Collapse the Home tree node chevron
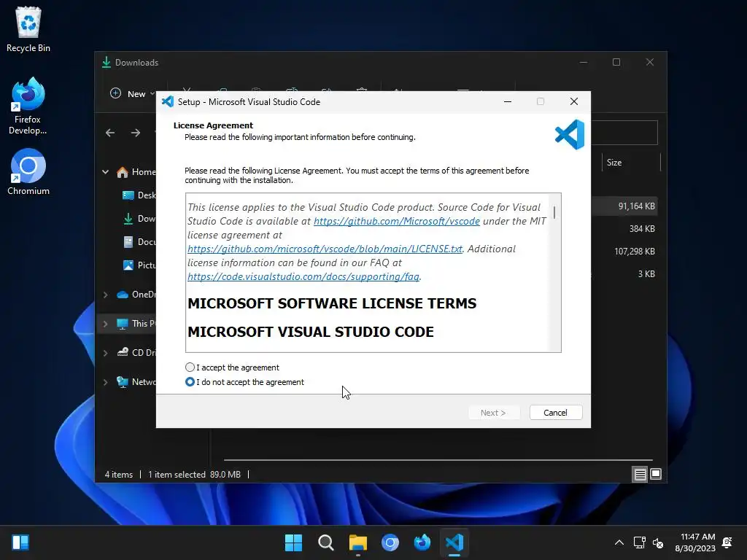The image size is (747, 560). 105,172
